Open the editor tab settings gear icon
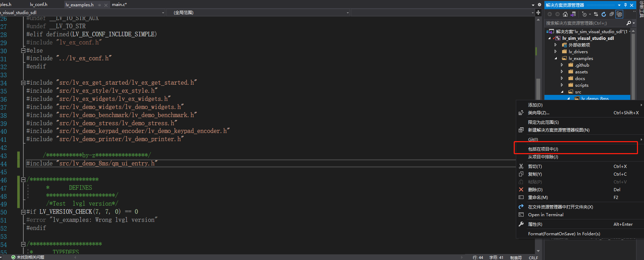The height and width of the screenshot is (260, 644). (x=539, y=5)
